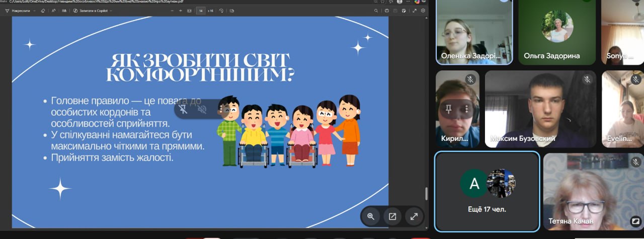Select the eraser tool in PDF toolbar
This screenshot has width=644, height=239.
coord(43,10)
